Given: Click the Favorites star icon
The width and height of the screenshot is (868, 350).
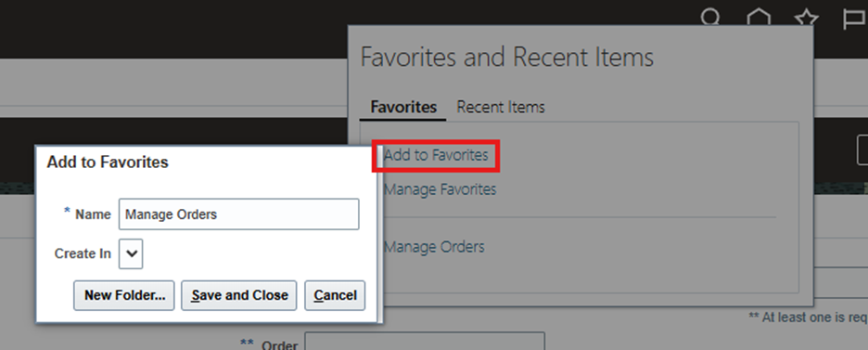Looking at the screenshot, I should 807,19.
